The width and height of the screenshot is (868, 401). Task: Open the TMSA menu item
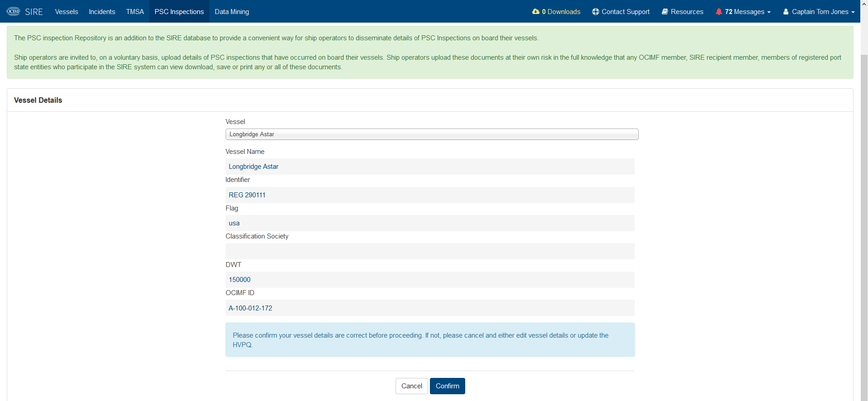[135, 12]
